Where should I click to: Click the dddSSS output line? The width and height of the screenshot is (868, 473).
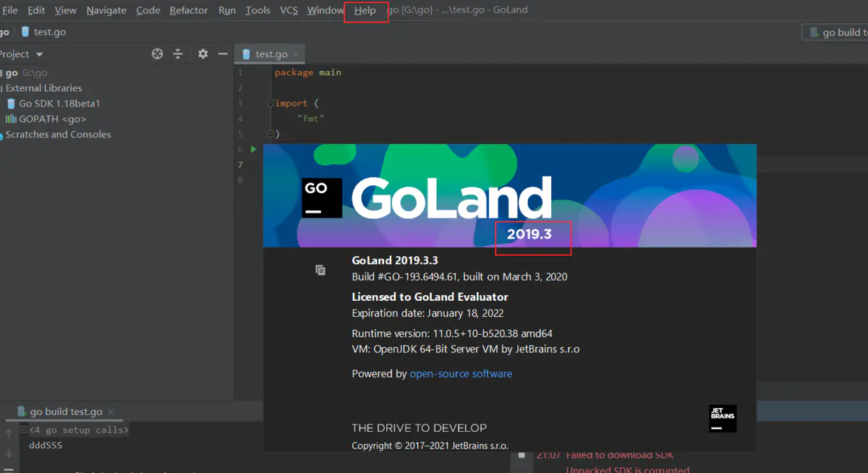[x=46, y=446]
